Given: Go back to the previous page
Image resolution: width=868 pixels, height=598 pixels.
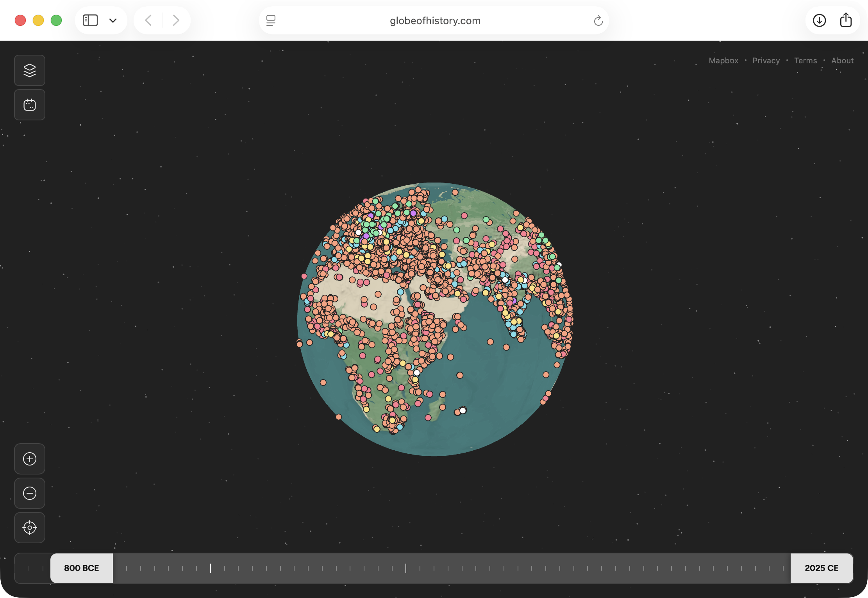Looking at the screenshot, I should 148,20.
